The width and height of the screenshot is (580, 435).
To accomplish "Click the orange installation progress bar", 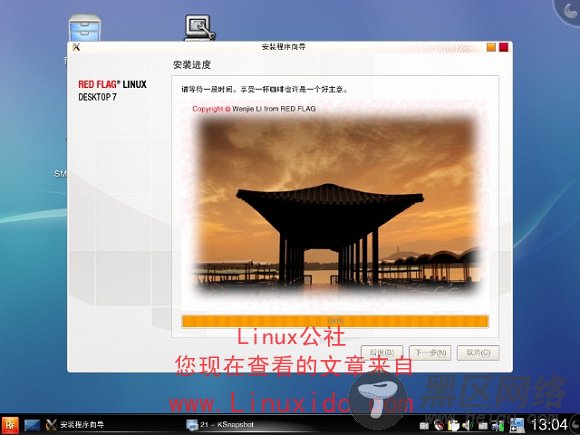I will pyautogui.click(x=335, y=321).
